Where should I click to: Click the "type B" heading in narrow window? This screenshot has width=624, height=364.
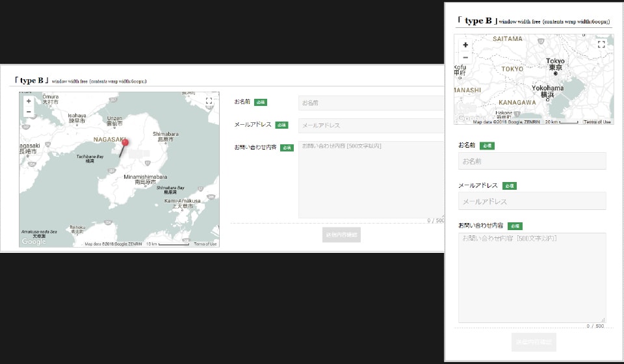click(x=478, y=21)
